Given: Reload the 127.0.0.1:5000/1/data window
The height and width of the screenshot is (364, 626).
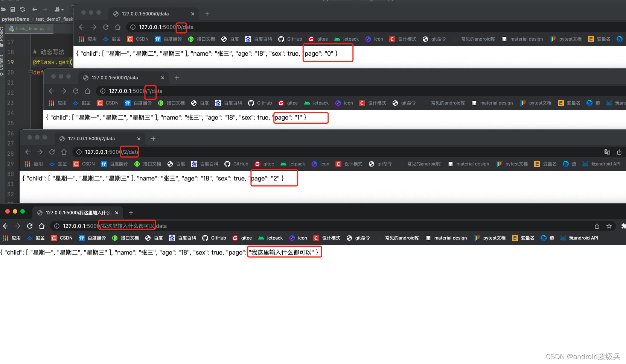Looking at the screenshot, I should [76, 91].
